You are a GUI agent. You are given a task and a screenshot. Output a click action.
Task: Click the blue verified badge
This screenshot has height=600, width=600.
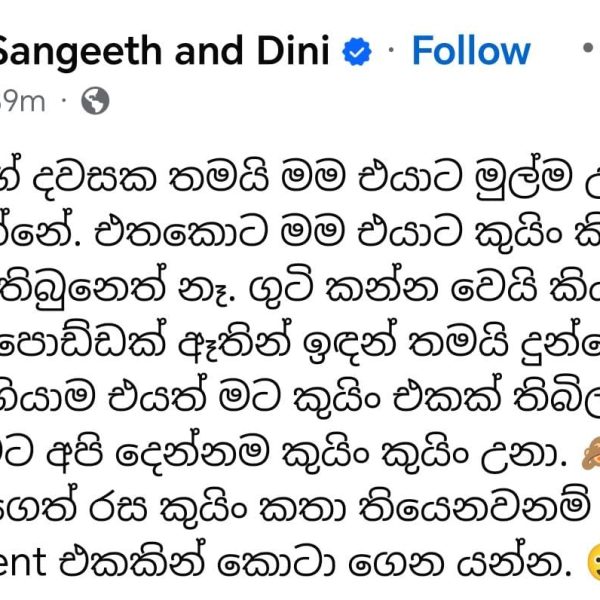tap(357, 52)
